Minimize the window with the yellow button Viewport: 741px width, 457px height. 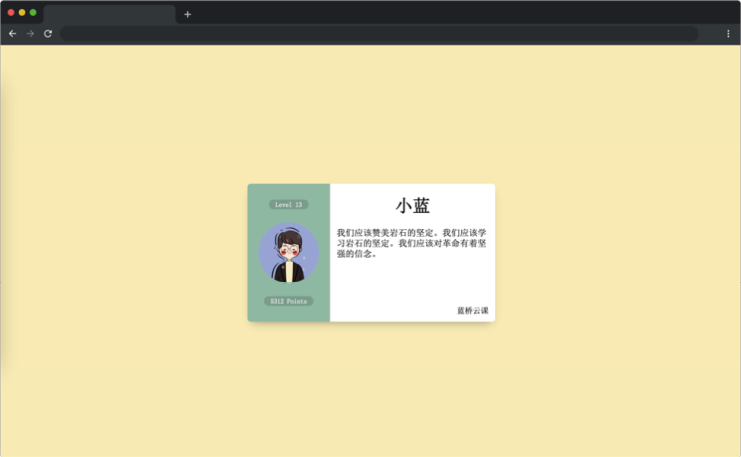(x=22, y=13)
